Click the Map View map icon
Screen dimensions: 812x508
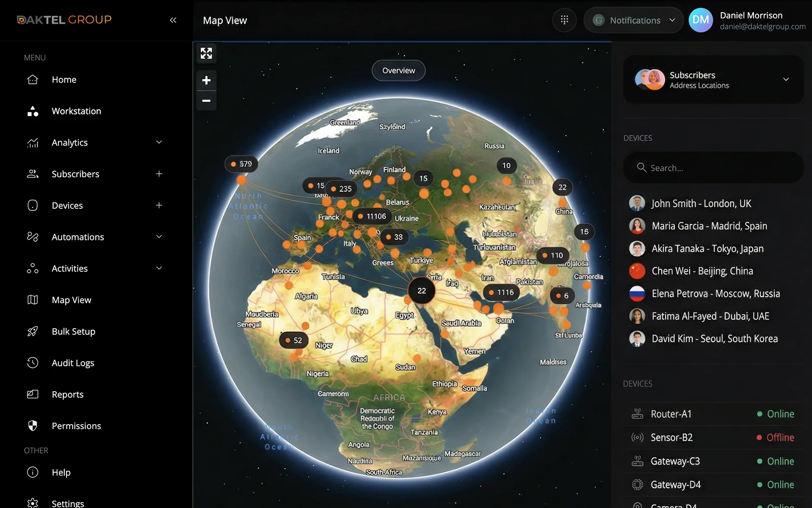pos(32,300)
